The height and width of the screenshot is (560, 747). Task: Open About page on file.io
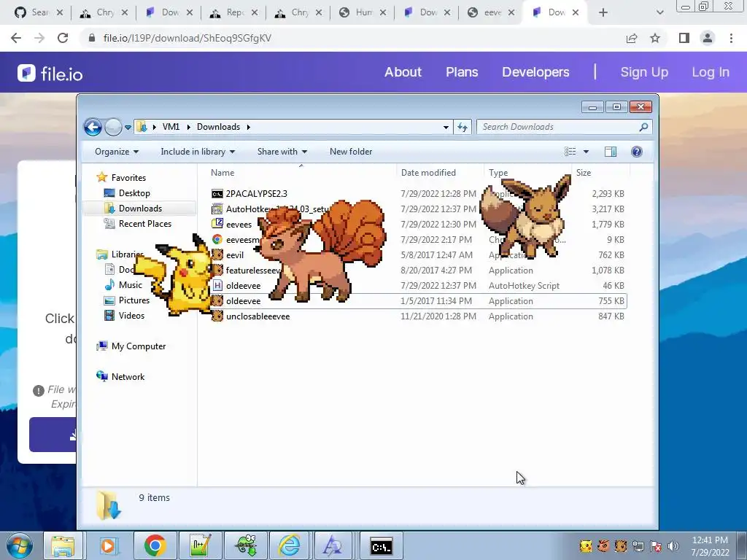[x=403, y=72]
